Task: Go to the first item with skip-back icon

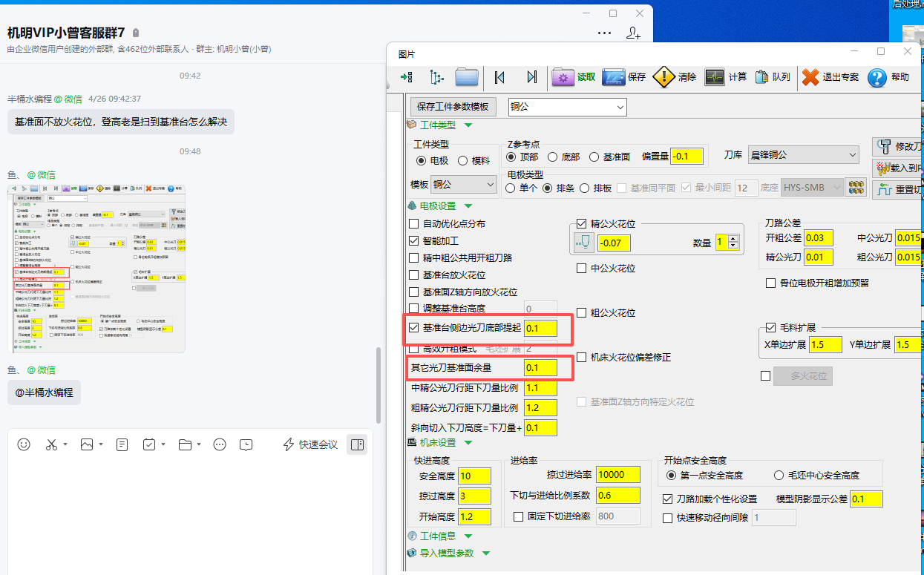Action: [x=499, y=77]
